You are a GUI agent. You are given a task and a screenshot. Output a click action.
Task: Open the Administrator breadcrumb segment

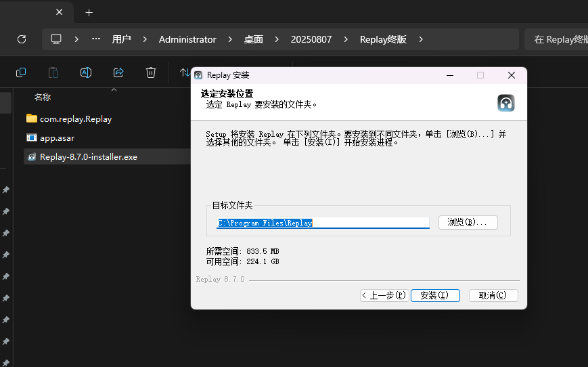pyautogui.click(x=187, y=39)
